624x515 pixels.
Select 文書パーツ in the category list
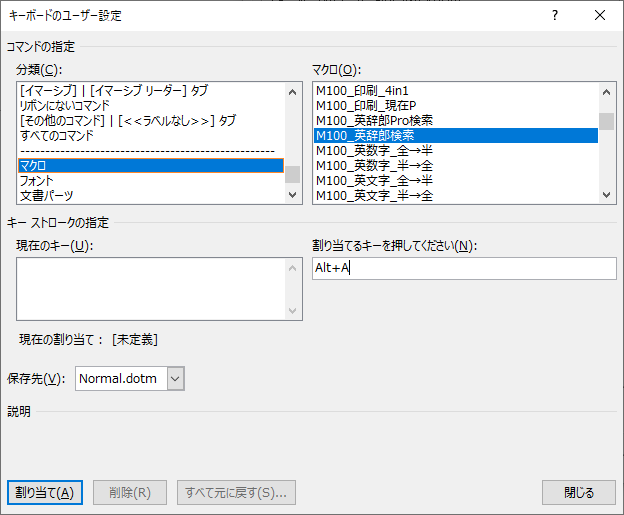tap(46, 195)
